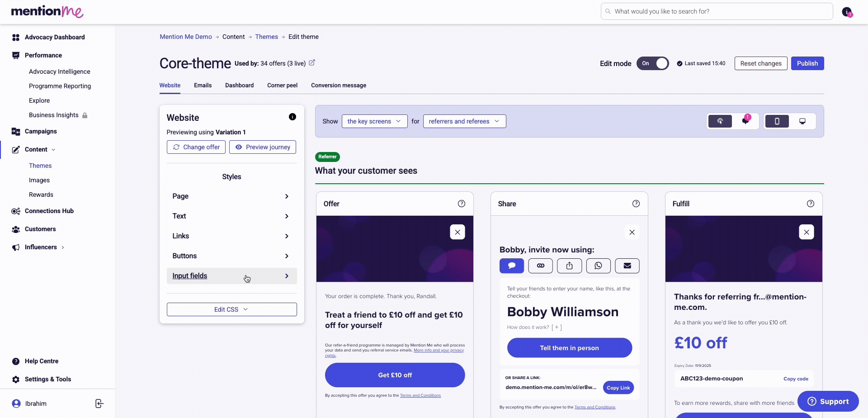This screenshot has height=418, width=868.
Task: Click the Get £10 off button
Action: pos(395,375)
